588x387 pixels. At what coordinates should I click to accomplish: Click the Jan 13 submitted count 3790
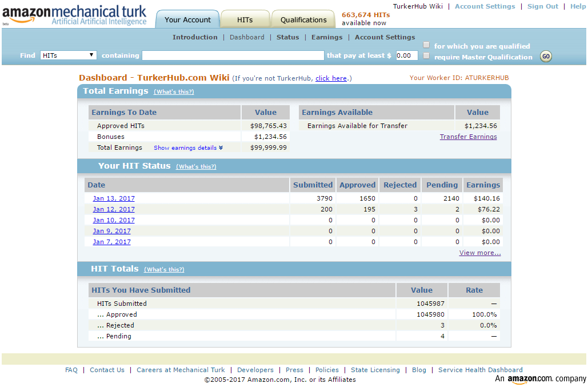click(325, 198)
